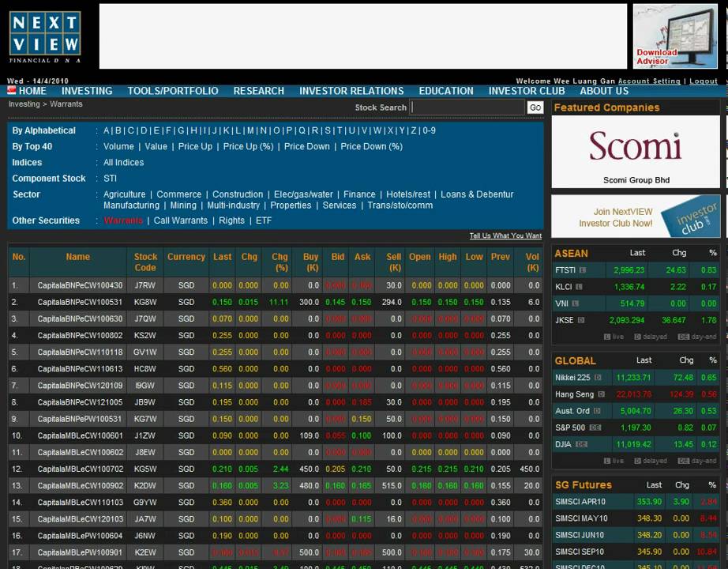
Task: Click the Account Setting link
Action: click(649, 81)
